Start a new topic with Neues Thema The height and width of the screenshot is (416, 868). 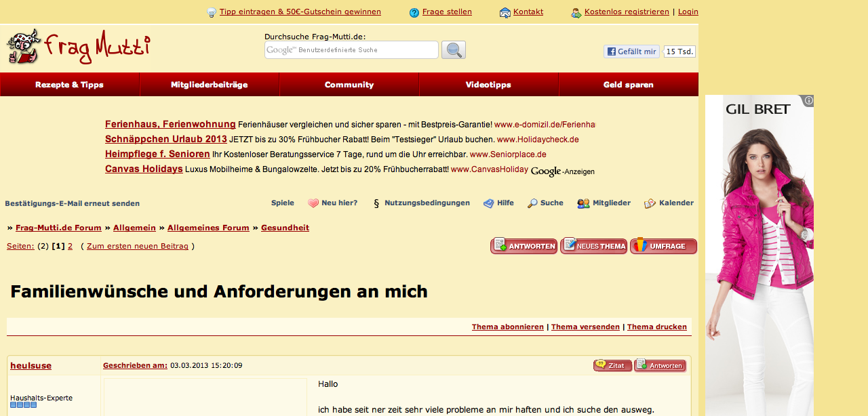(x=593, y=246)
